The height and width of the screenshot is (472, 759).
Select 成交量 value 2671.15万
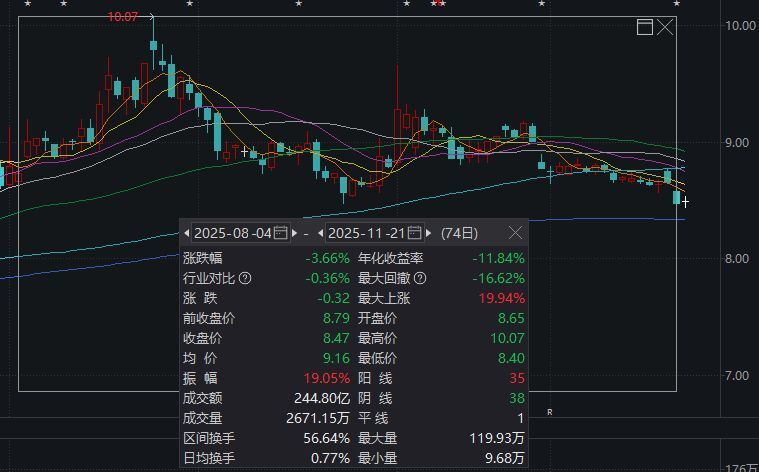[318, 418]
